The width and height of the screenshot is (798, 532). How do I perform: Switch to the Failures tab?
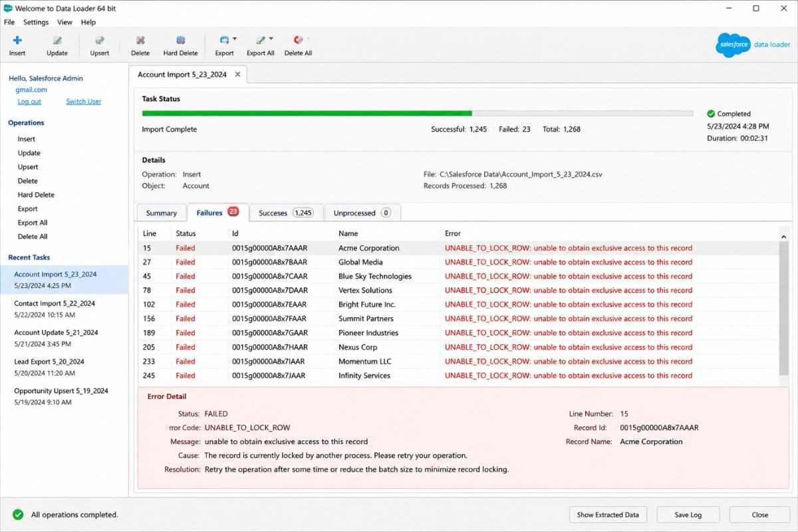click(x=218, y=212)
